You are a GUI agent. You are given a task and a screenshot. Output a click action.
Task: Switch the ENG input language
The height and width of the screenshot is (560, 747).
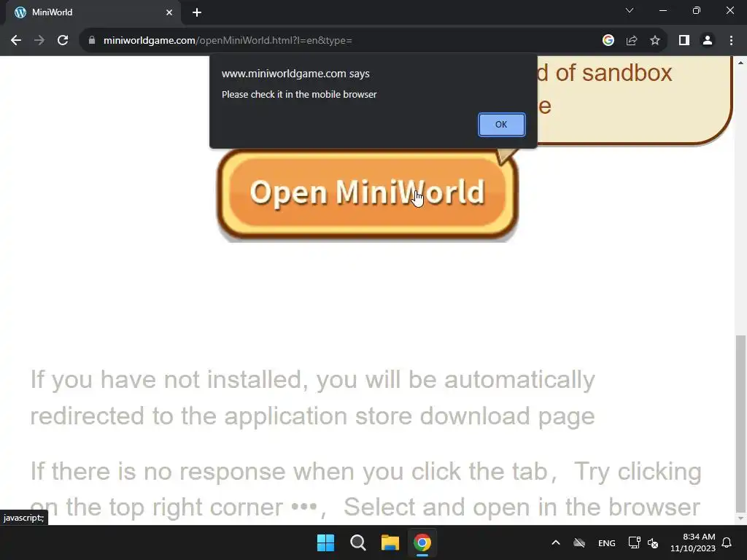tap(606, 543)
